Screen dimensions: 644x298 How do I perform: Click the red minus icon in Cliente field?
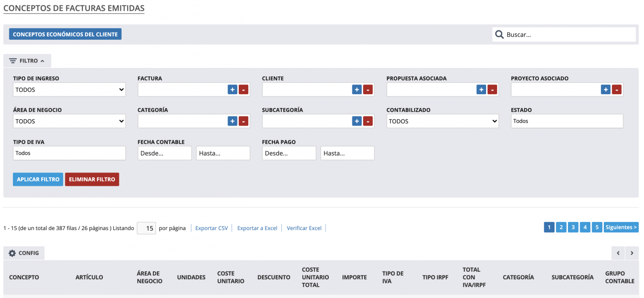pos(368,90)
